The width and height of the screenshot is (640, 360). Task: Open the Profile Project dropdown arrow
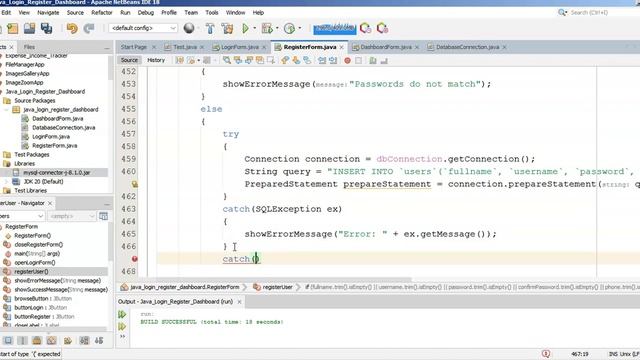[x=300, y=28]
